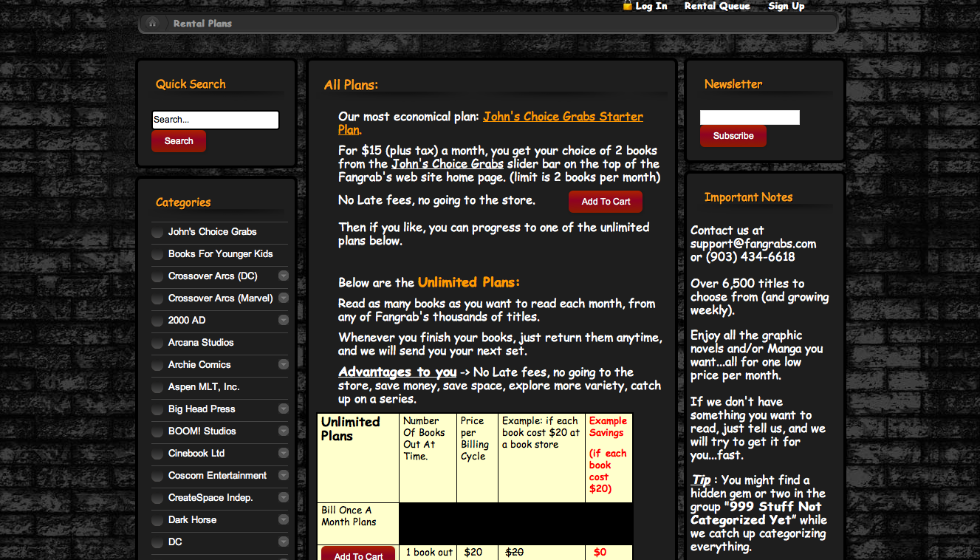The height and width of the screenshot is (560, 980).
Task: Select the 'Number Of Books Out At Time.' cell
Action: point(428,458)
